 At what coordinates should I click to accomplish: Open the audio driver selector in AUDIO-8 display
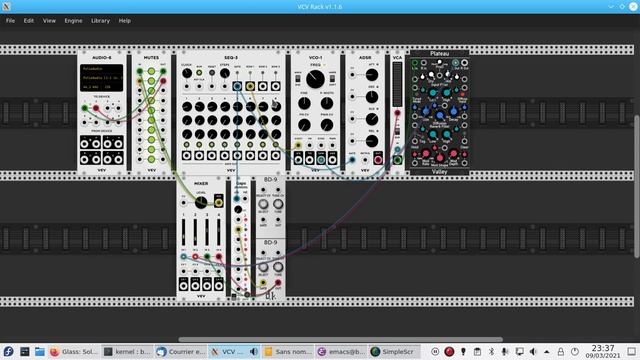(101, 69)
